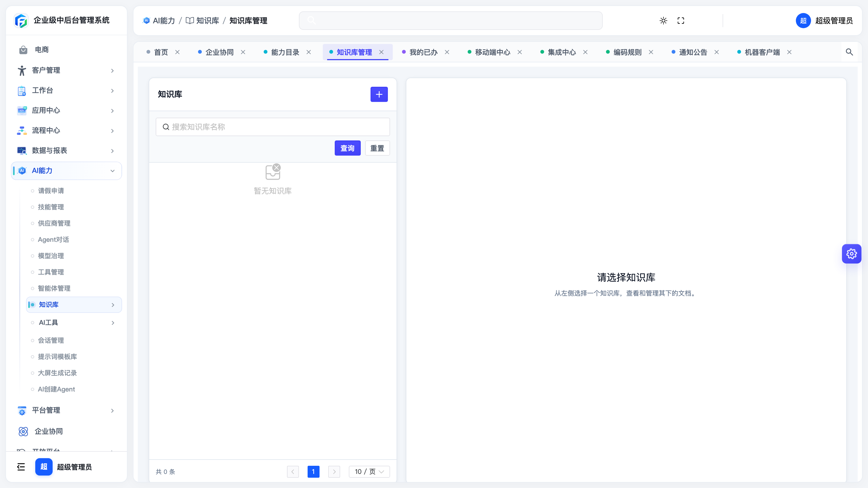Viewport: 868px width, 488px height.
Task: Go to next page arrow in pagination
Action: pyautogui.click(x=334, y=472)
